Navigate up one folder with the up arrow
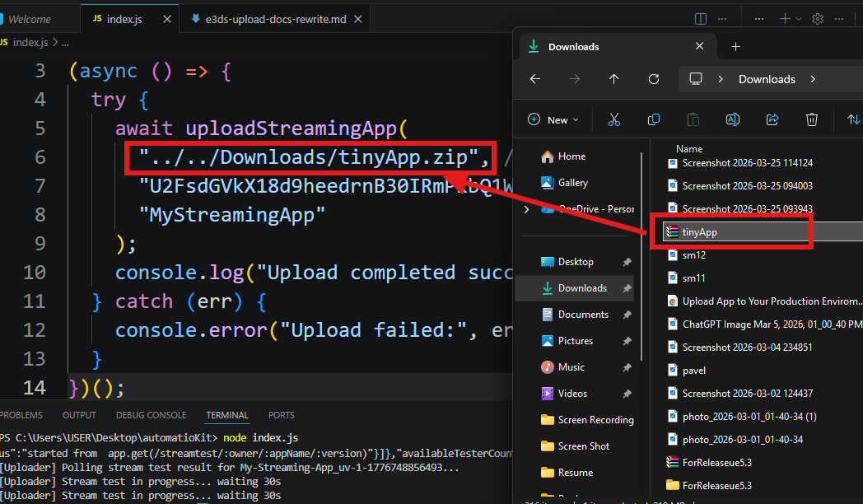Image resolution: width=863 pixels, height=504 pixels. click(x=614, y=79)
